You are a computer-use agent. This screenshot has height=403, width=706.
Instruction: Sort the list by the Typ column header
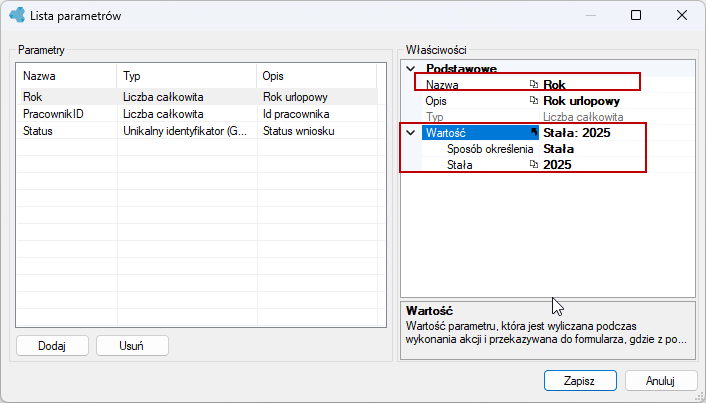pyautogui.click(x=186, y=76)
